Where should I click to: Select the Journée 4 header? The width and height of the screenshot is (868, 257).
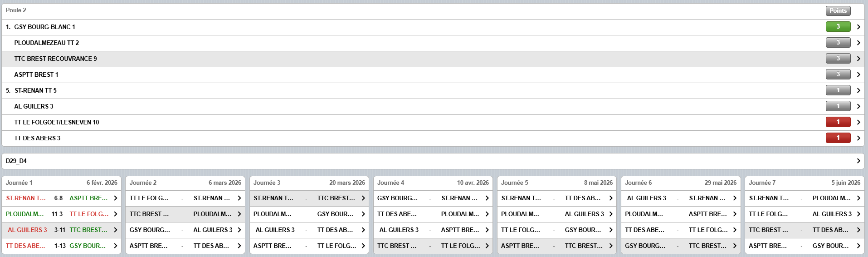point(390,183)
